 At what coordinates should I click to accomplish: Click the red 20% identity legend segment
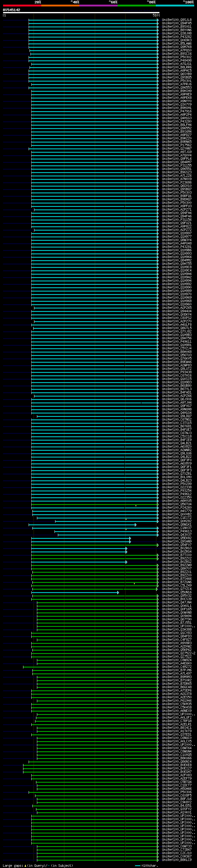(x=22, y=6)
